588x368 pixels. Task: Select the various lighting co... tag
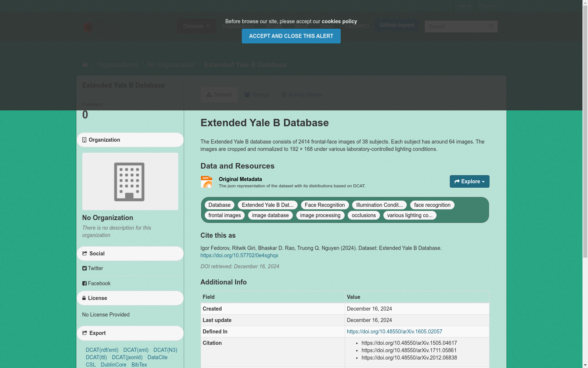[410, 215]
